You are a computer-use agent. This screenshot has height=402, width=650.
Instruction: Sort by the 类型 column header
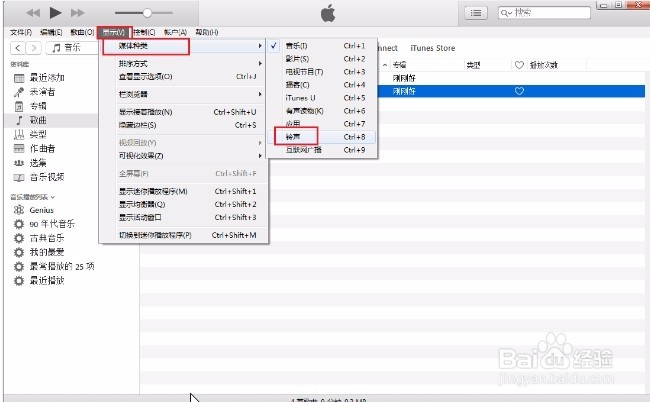click(x=473, y=65)
